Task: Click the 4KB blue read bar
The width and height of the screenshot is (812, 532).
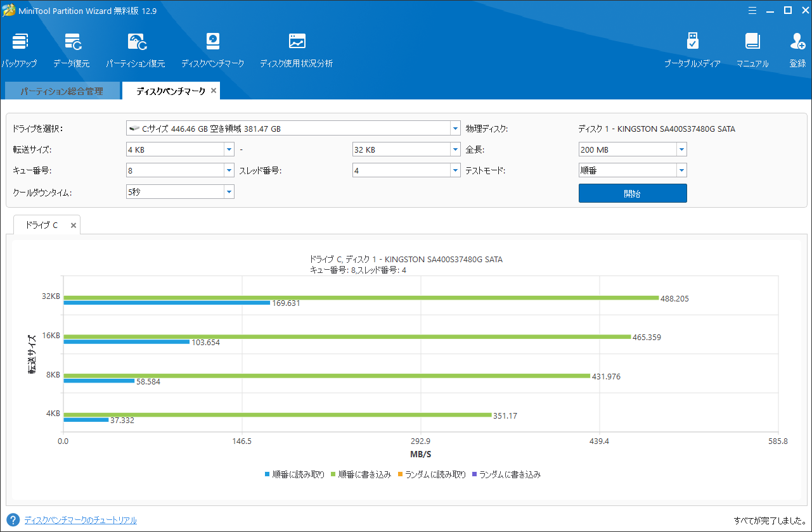Action: click(86, 420)
